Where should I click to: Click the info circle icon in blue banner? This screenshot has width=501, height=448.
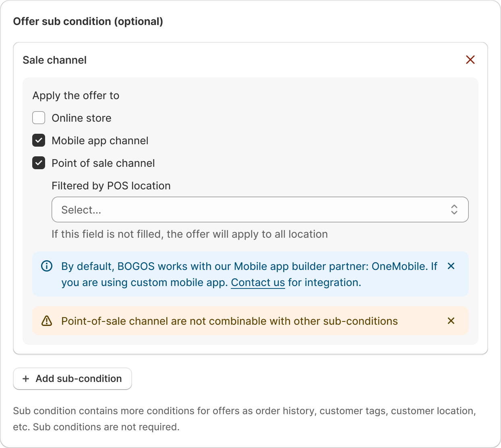click(x=47, y=266)
